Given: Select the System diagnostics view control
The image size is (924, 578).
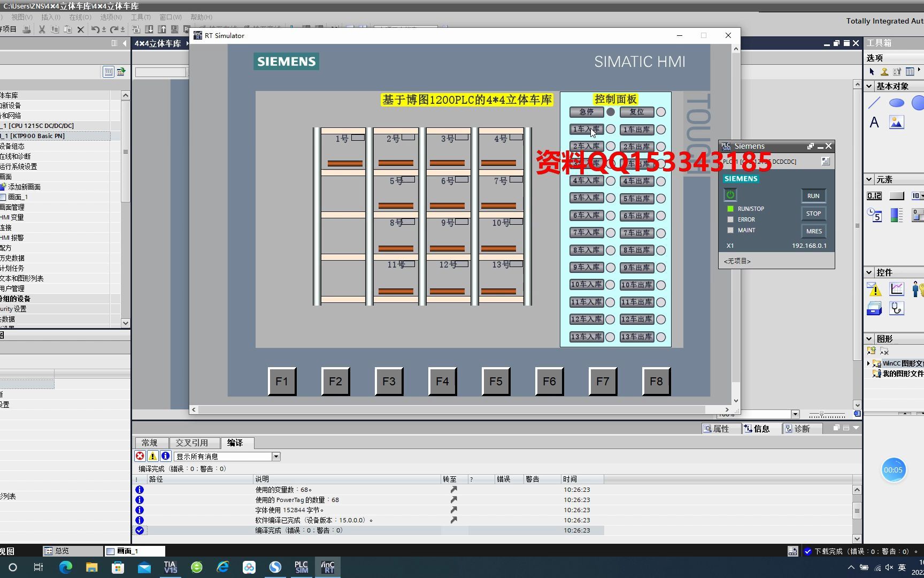Looking at the screenshot, I should pyautogui.click(x=897, y=308).
